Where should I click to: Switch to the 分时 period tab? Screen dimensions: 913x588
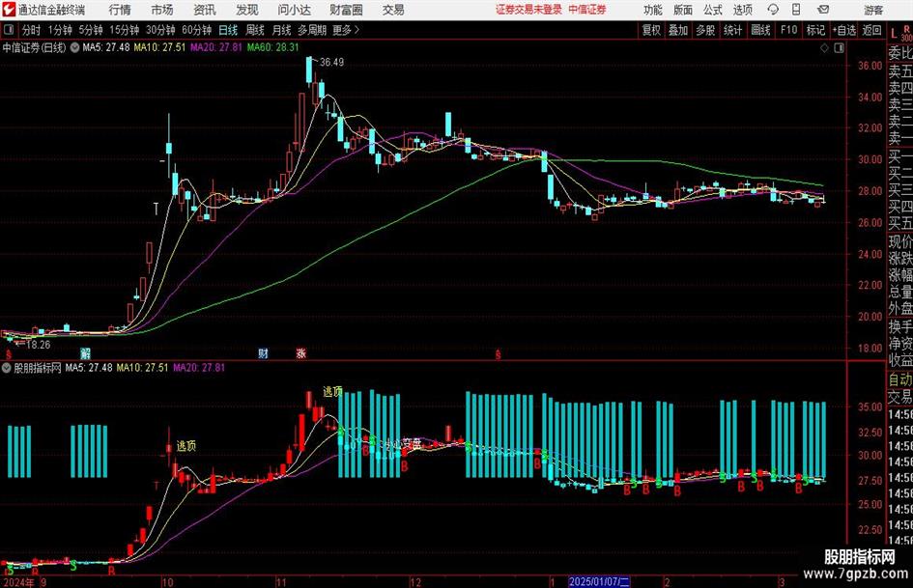(x=31, y=30)
